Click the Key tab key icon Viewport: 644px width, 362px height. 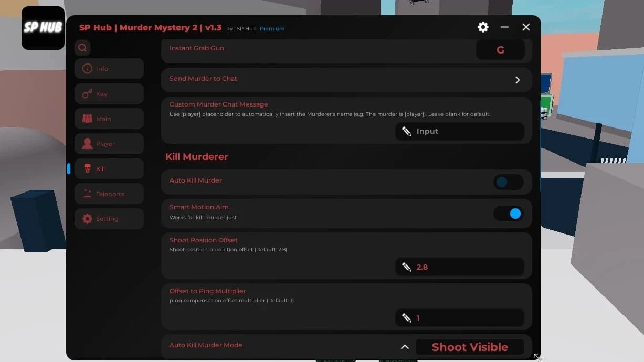87,94
